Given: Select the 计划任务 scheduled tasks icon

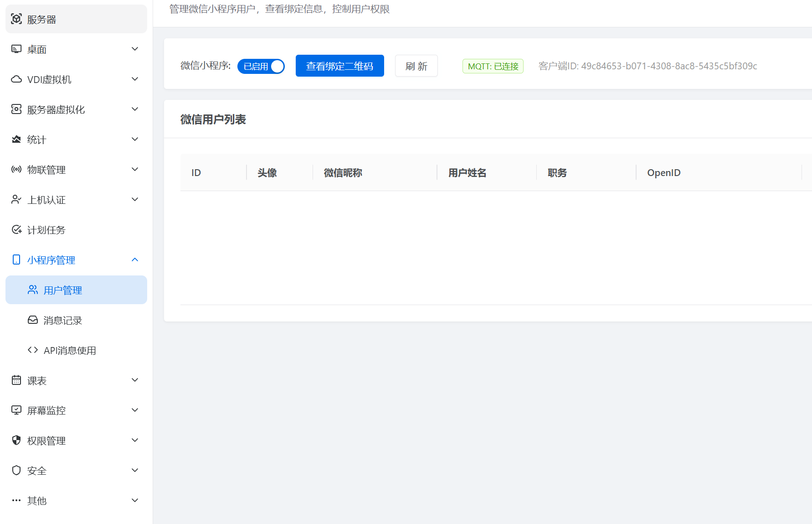Looking at the screenshot, I should point(16,229).
